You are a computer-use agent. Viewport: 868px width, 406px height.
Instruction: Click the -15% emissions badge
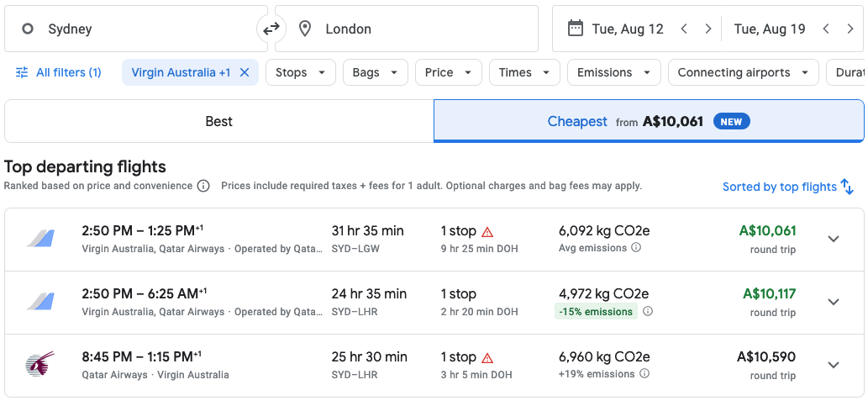click(596, 311)
